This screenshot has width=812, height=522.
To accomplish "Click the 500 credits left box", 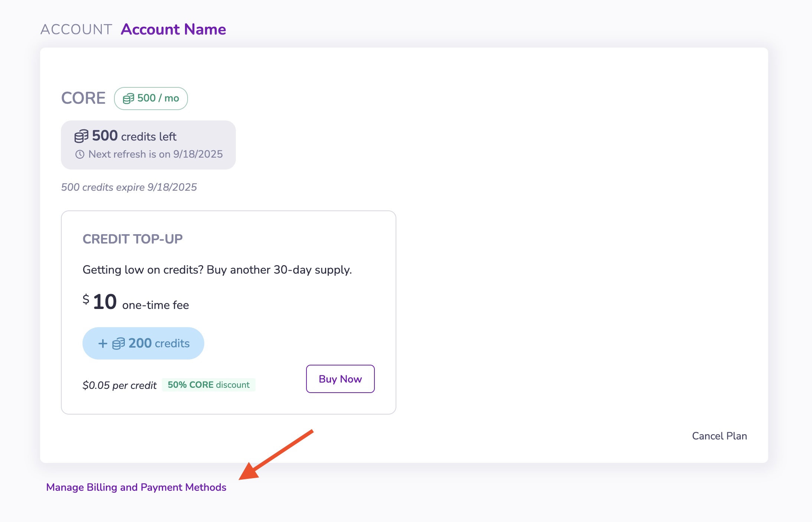I will coord(148,145).
